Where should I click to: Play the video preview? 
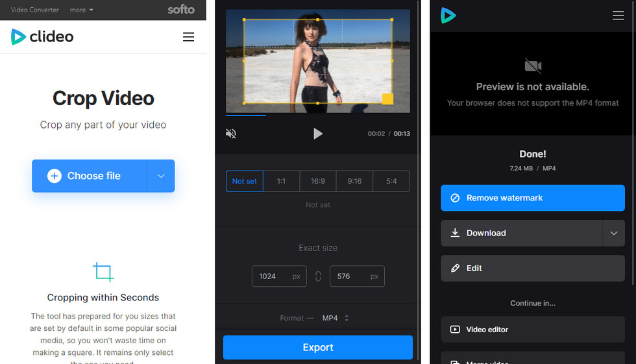point(318,134)
